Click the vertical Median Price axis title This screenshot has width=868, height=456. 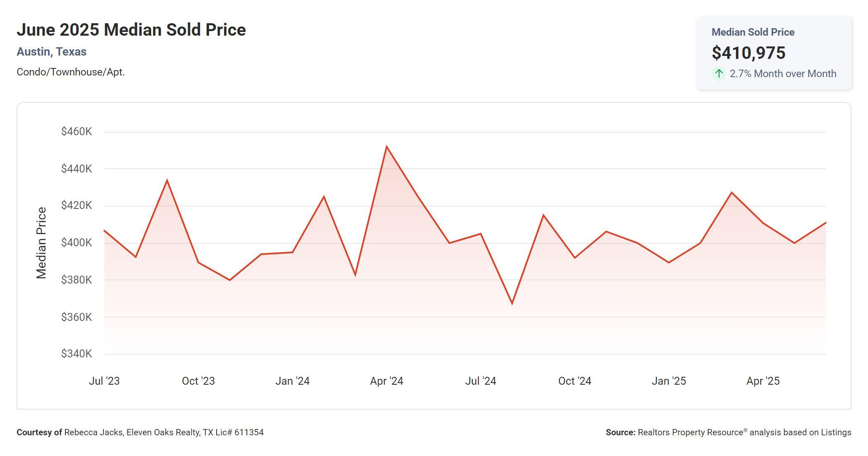(x=41, y=243)
